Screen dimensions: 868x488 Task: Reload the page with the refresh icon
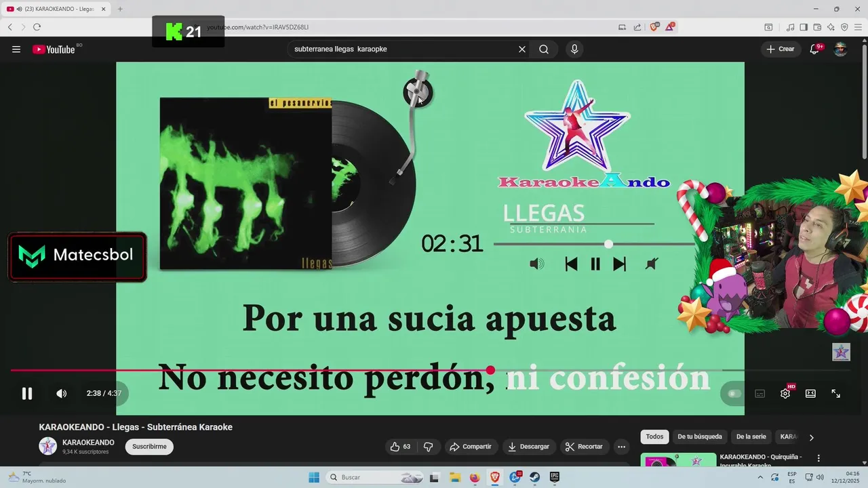point(37,27)
